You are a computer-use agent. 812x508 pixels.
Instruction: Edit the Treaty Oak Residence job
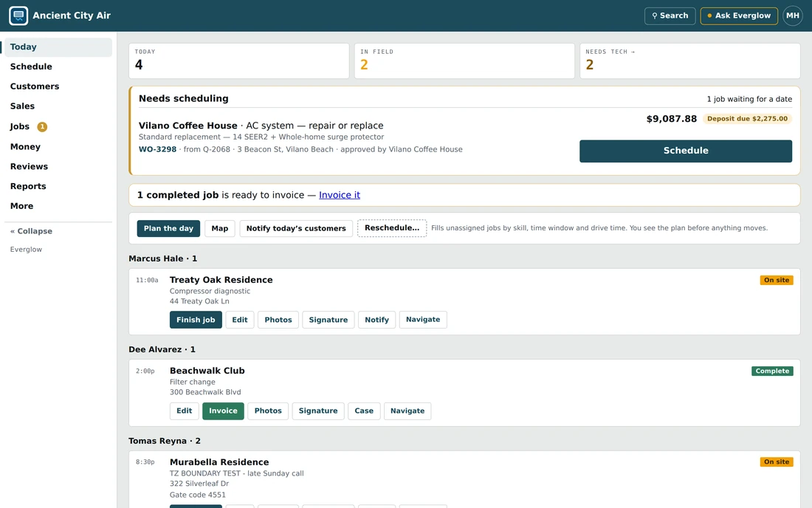tap(240, 320)
